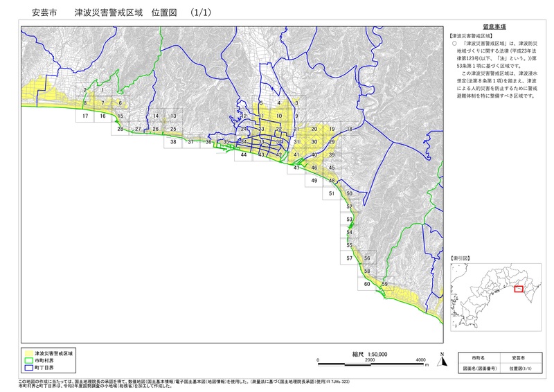554x392 pixels.
Task: Click the 縮尺 1:50,000 scale bar
Action: 370,360
